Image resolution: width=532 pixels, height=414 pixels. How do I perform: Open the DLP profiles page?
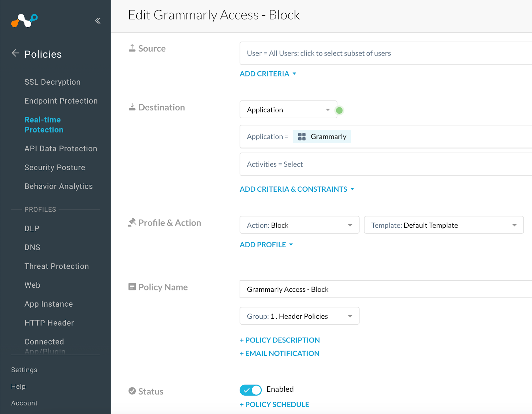click(32, 229)
